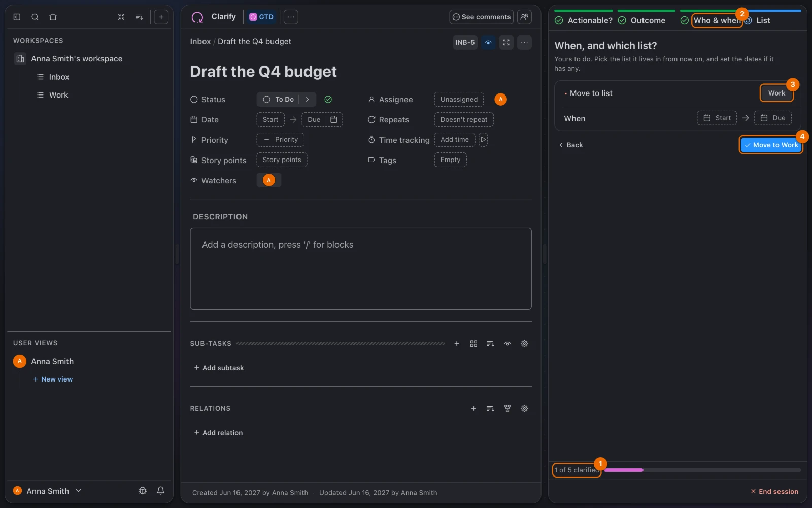This screenshot has height=508, width=812.
Task: Switch to Actionable? step tab
Action: (584, 20)
